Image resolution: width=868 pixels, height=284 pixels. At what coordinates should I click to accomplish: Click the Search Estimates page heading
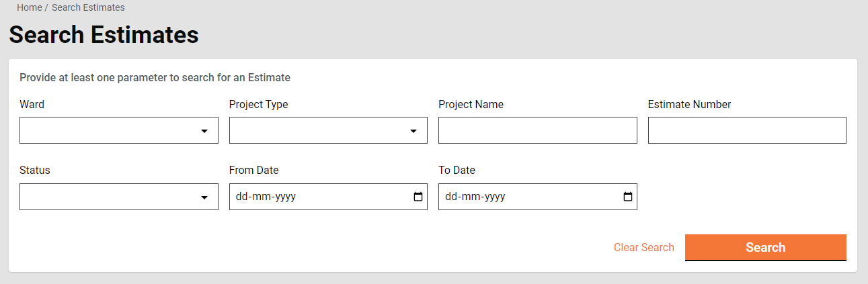click(x=104, y=35)
